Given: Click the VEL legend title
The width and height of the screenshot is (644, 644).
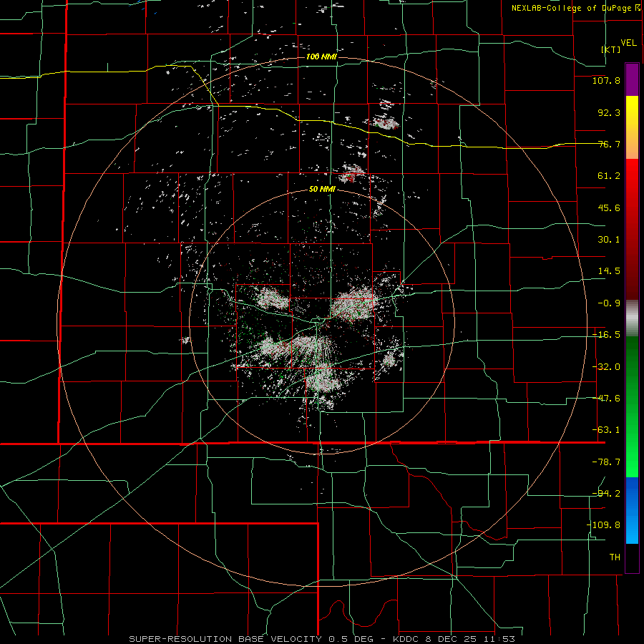Looking at the screenshot, I should pyautogui.click(x=628, y=43).
